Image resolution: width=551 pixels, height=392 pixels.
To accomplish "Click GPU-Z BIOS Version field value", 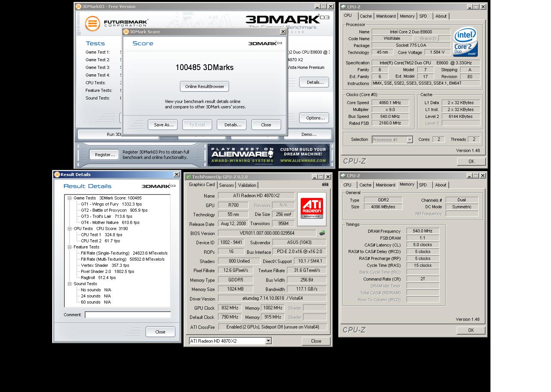I will click(267, 233).
